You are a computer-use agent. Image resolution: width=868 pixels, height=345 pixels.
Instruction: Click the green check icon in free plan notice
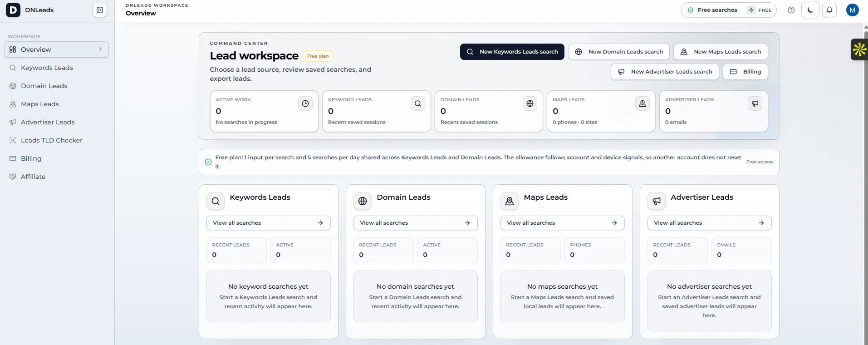(208, 162)
